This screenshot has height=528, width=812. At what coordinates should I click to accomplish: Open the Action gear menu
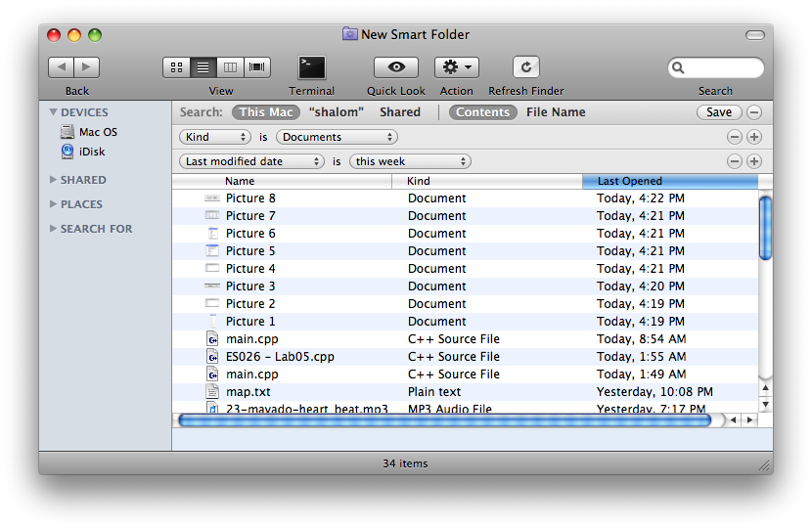tap(456, 67)
